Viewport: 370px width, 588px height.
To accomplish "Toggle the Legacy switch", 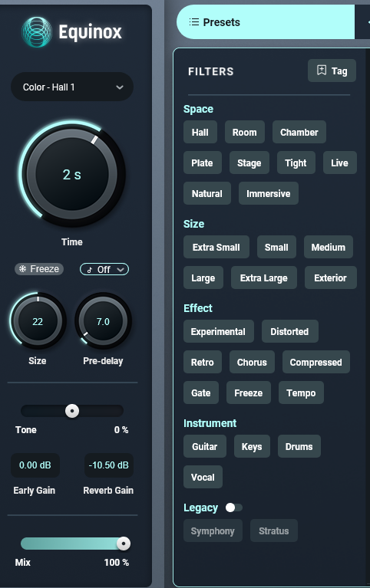I will tap(233, 508).
